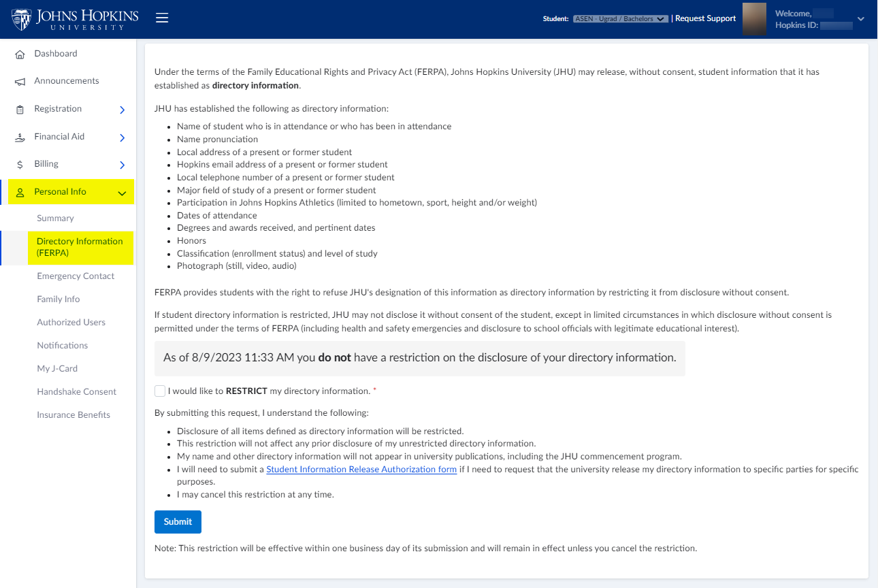
Task: Open Family Info page
Action: pyautogui.click(x=59, y=299)
